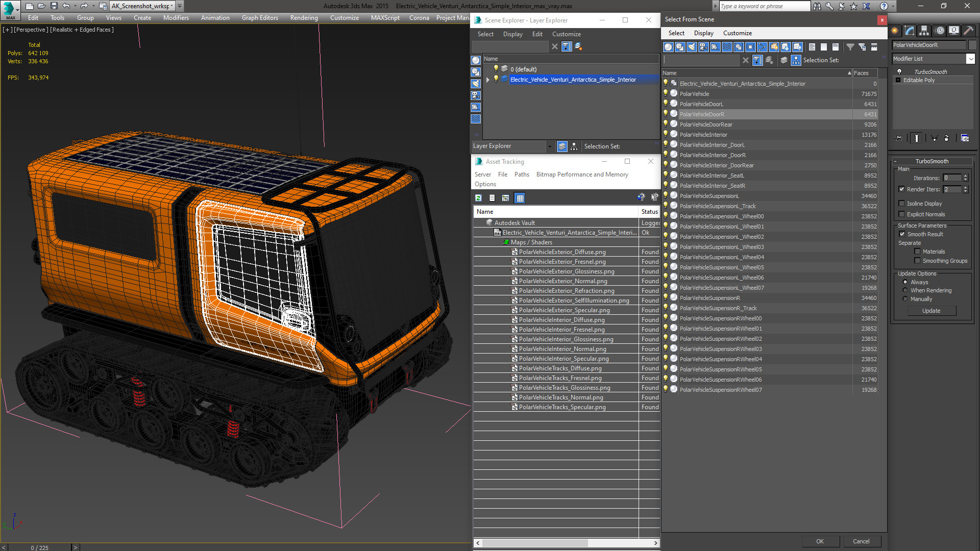Click Make Unique icon under modifier stack
The height and width of the screenshot is (551, 980).
[934, 138]
